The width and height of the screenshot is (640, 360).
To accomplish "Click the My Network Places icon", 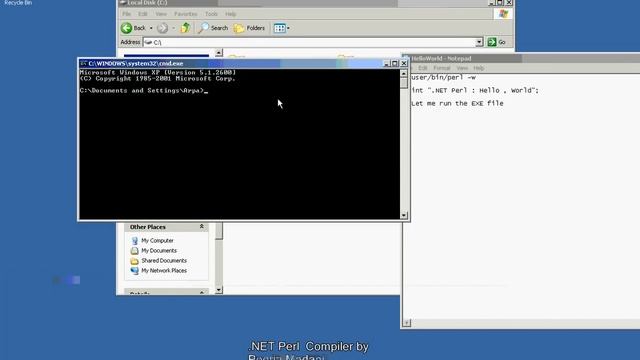I will (134, 271).
